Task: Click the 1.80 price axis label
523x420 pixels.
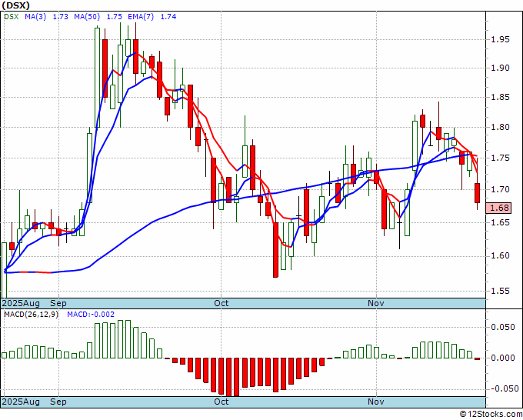Action: pyautogui.click(x=501, y=127)
